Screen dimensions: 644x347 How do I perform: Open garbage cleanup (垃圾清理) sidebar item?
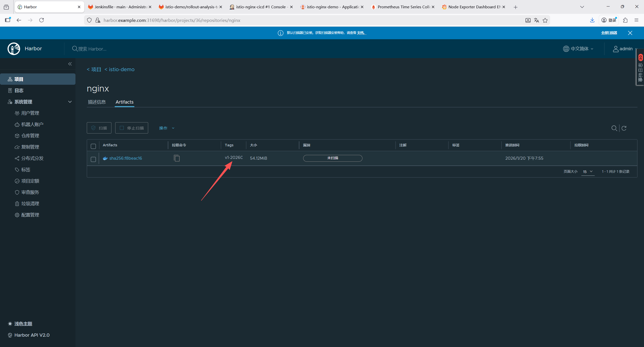[x=30, y=203]
